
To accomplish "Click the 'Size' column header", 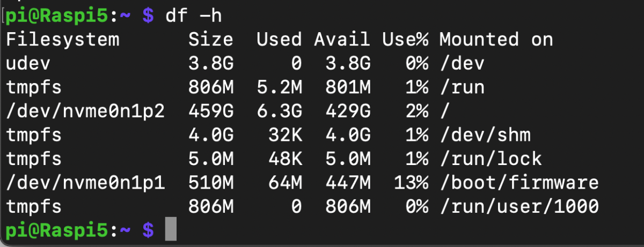I will pos(211,40).
